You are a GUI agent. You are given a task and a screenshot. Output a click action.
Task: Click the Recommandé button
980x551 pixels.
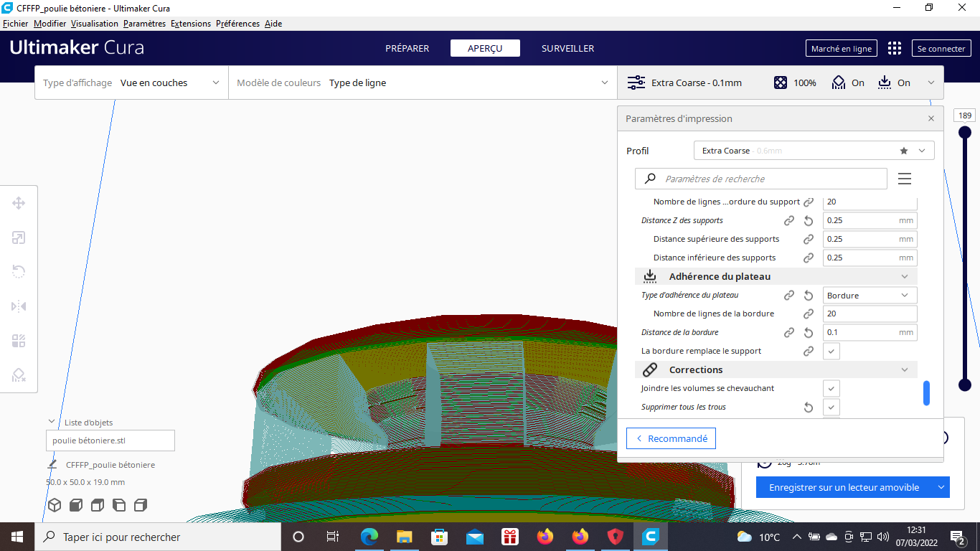[671, 438]
